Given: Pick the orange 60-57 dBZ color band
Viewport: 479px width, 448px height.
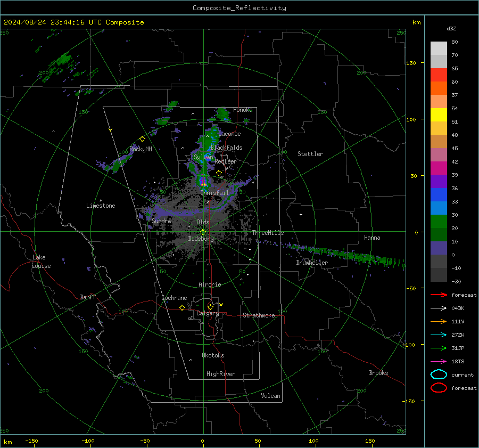Looking at the screenshot, I should tap(439, 88).
